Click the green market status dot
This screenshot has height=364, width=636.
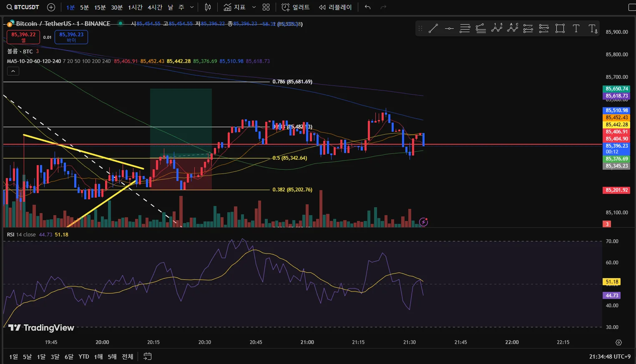(x=121, y=24)
